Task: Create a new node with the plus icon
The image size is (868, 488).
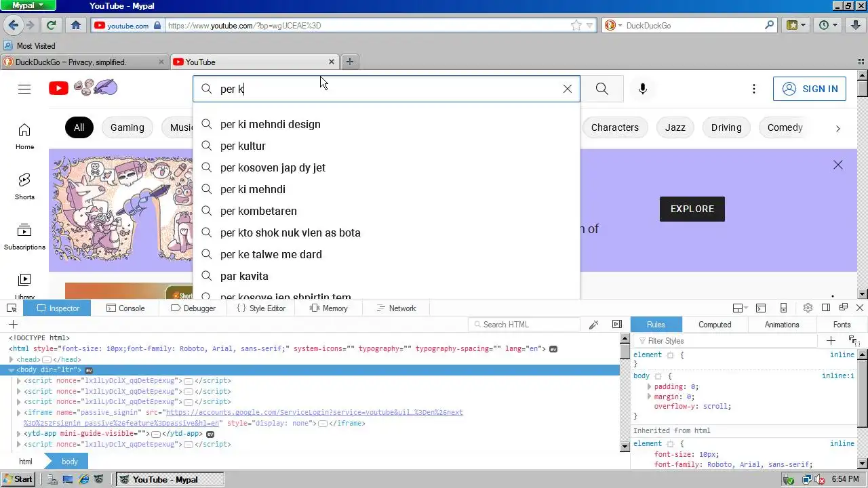Action: click(13, 325)
